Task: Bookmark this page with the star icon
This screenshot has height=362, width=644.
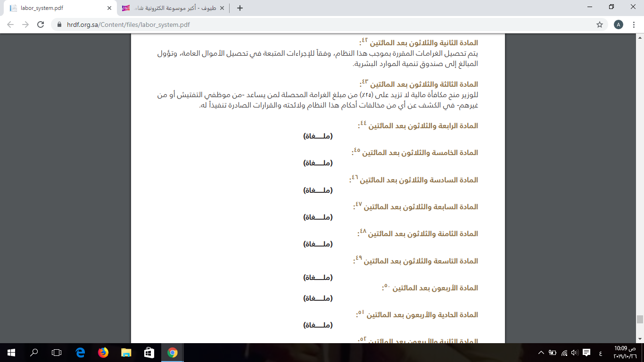Action: pos(600,25)
